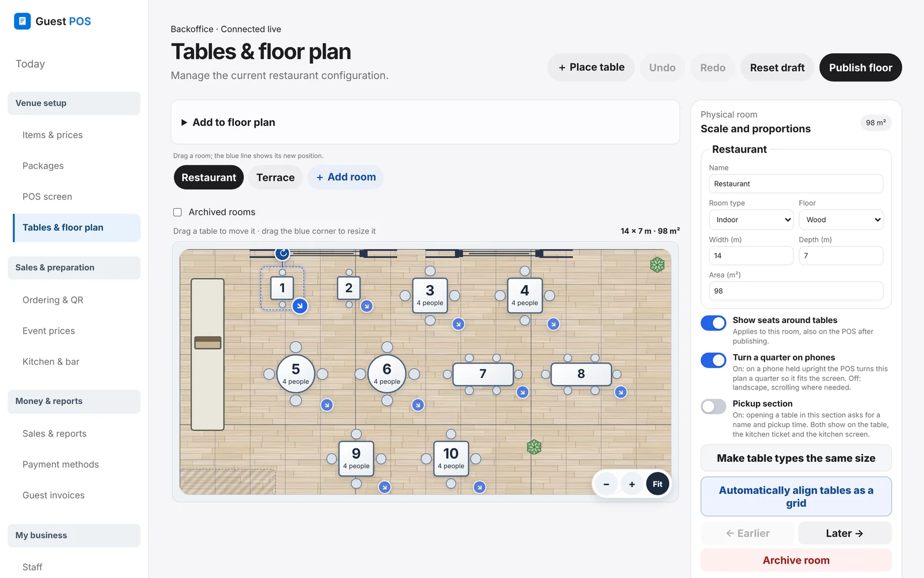This screenshot has width=924, height=578.
Task: Turn off Turn a quarter on phones
Action: tap(713, 360)
